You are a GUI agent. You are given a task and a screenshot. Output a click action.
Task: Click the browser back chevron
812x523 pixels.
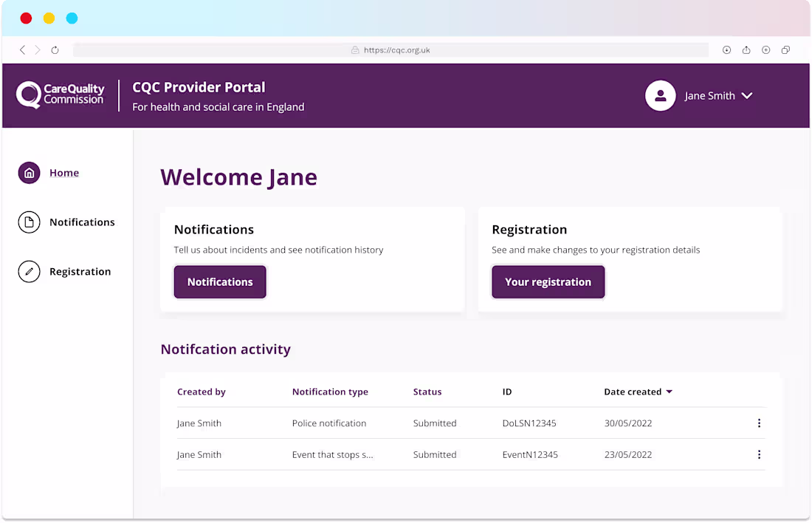coord(22,49)
